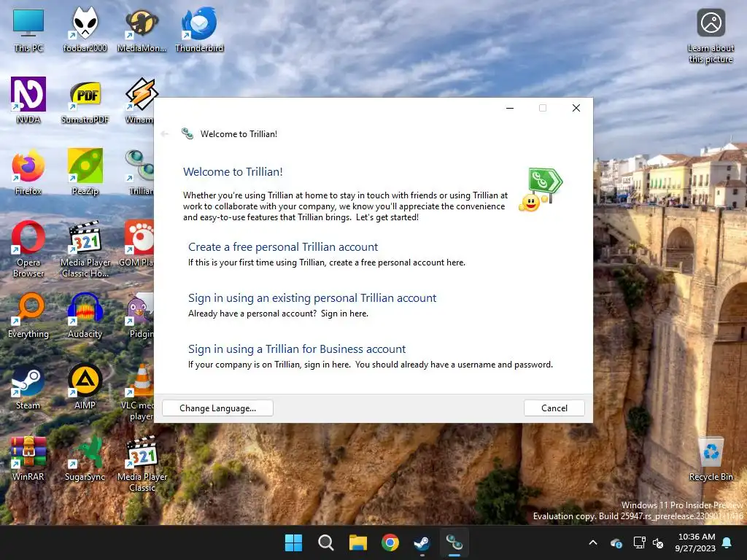Select the Everything search desktop shortcut
The image size is (747, 560).
pos(28,315)
